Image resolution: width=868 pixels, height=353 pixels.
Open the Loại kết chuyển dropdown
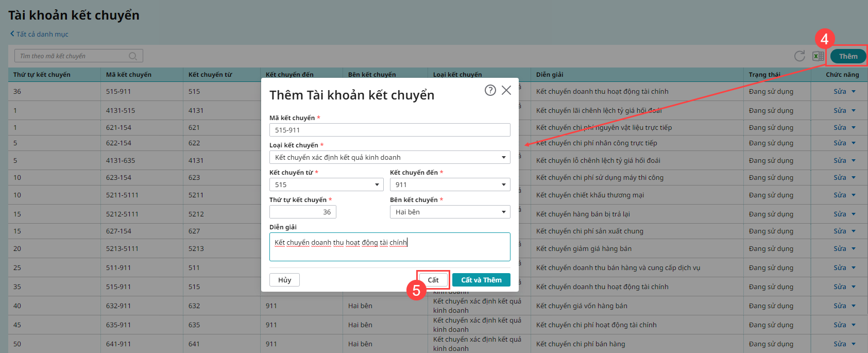pyautogui.click(x=390, y=157)
